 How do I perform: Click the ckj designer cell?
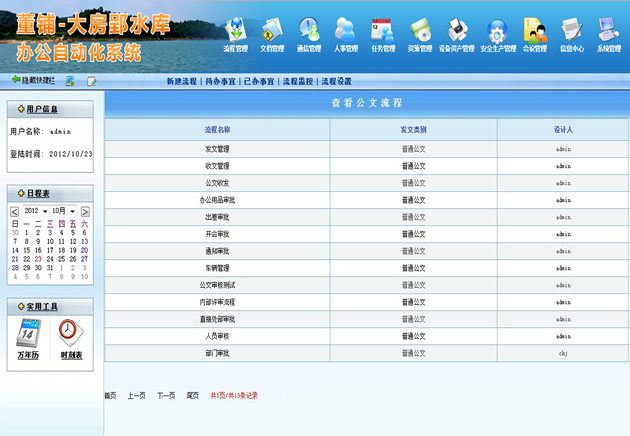[563, 354]
